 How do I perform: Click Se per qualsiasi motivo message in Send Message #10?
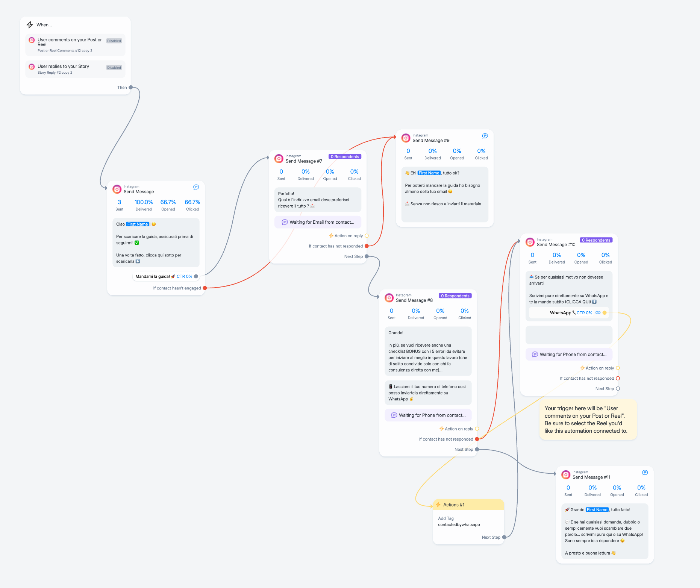coord(569,289)
